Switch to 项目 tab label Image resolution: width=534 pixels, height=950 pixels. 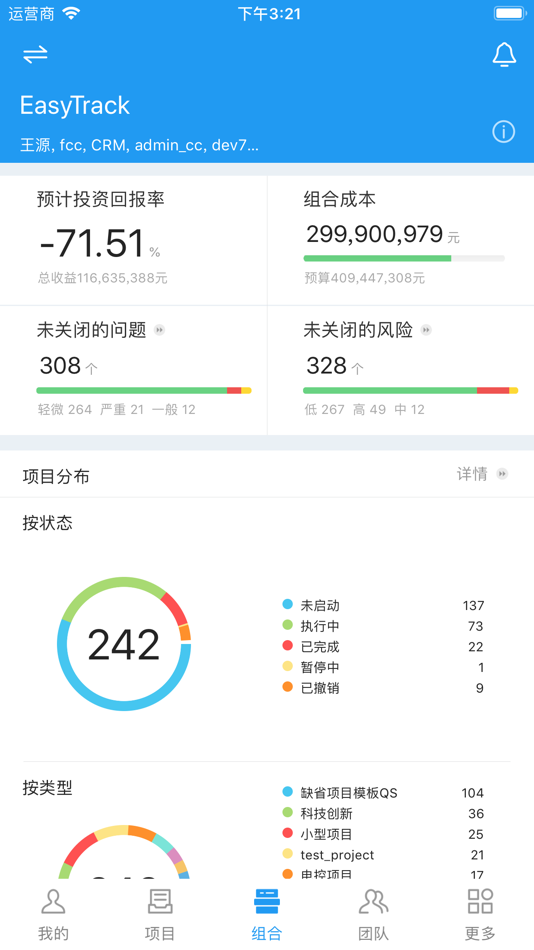(x=160, y=934)
